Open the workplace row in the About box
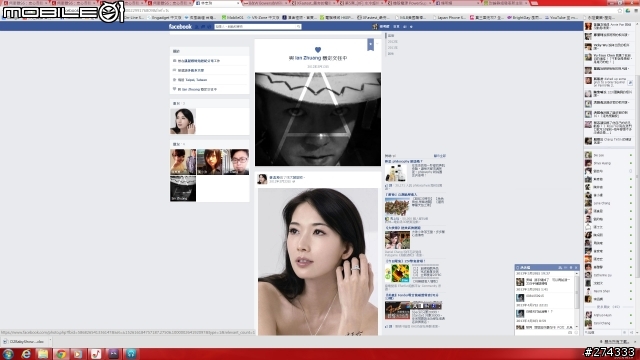 point(209,61)
